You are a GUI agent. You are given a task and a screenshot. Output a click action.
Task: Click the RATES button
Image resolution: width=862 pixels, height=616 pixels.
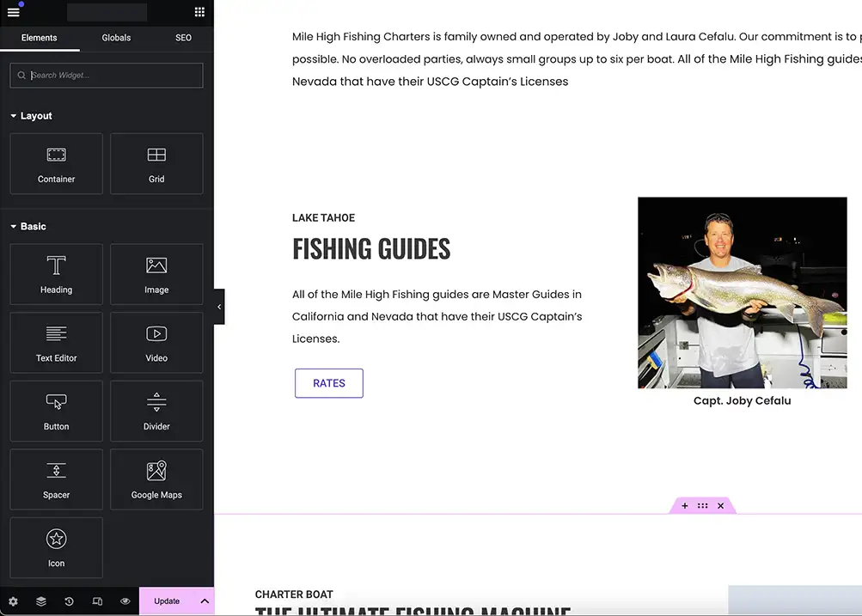coord(329,383)
